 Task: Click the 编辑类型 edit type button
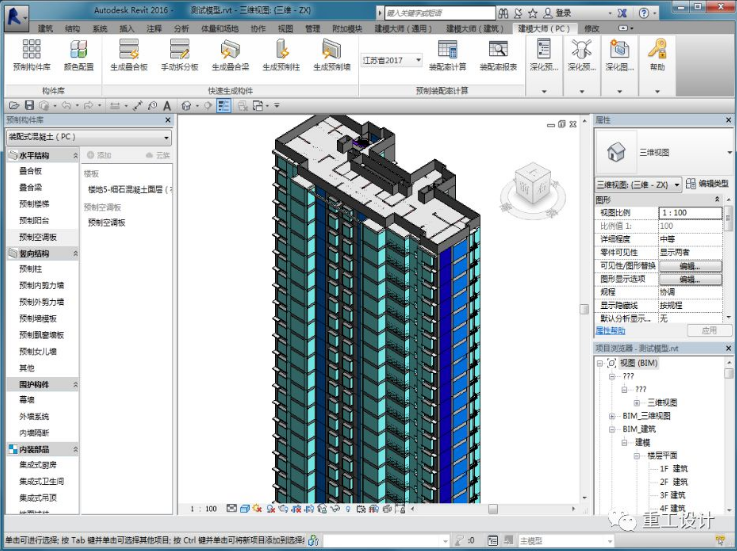[x=707, y=184]
